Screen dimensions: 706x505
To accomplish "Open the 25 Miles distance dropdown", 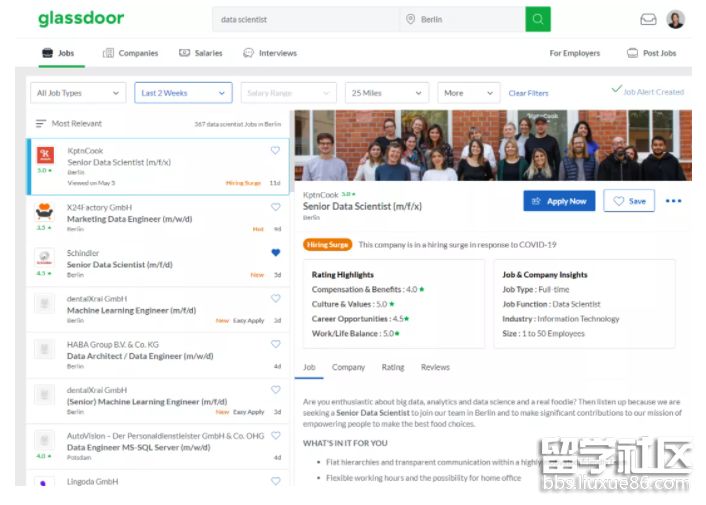I will (387, 93).
